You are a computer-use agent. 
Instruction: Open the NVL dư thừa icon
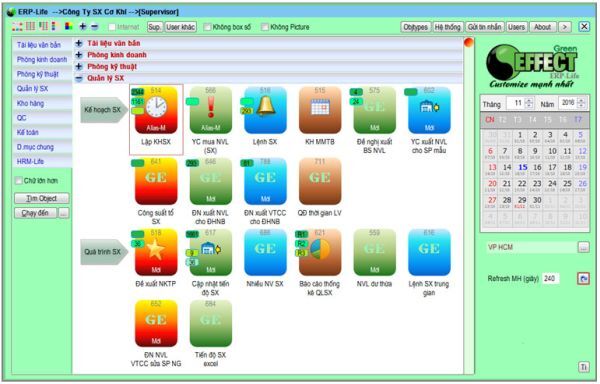(x=375, y=252)
